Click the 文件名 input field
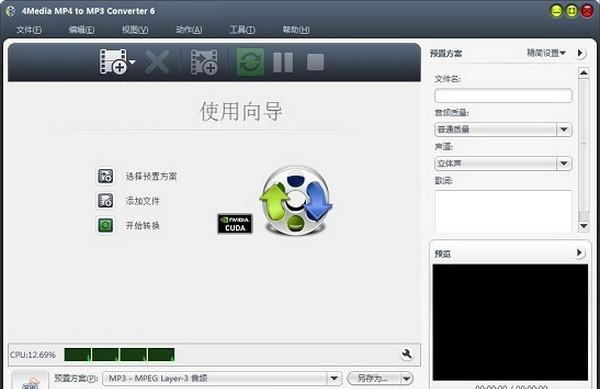Screen dimensions: 600x389 (503, 96)
